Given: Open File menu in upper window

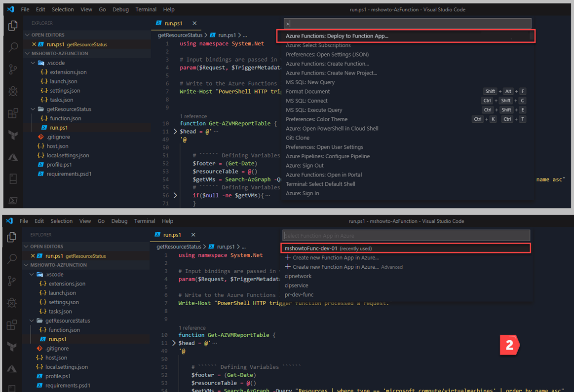Looking at the screenshot, I should pyautogui.click(x=25, y=9).
